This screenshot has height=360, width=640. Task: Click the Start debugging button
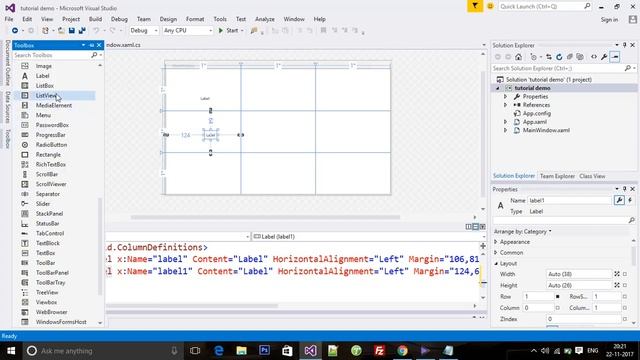click(230, 31)
